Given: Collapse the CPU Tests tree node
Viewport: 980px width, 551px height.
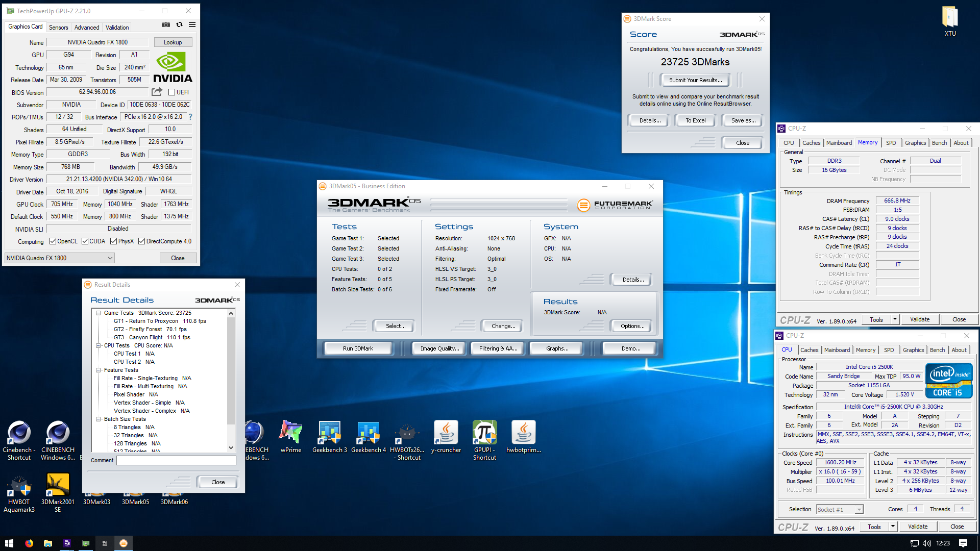Looking at the screenshot, I should click(99, 345).
